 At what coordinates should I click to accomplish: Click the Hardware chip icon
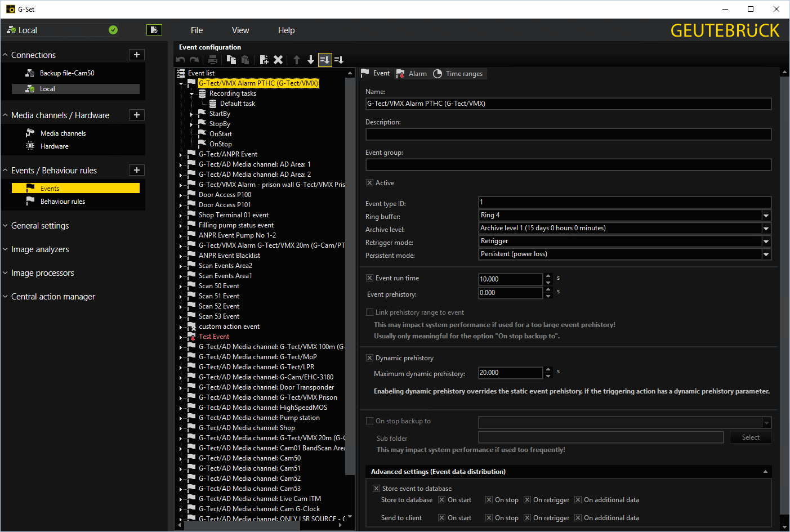(x=30, y=146)
